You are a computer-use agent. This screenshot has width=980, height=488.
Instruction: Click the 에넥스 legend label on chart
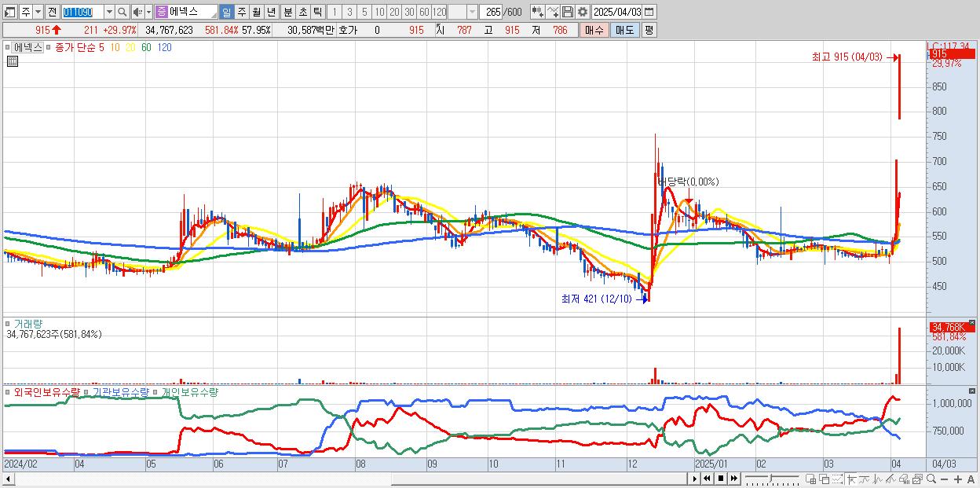click(x=27, y=47)
